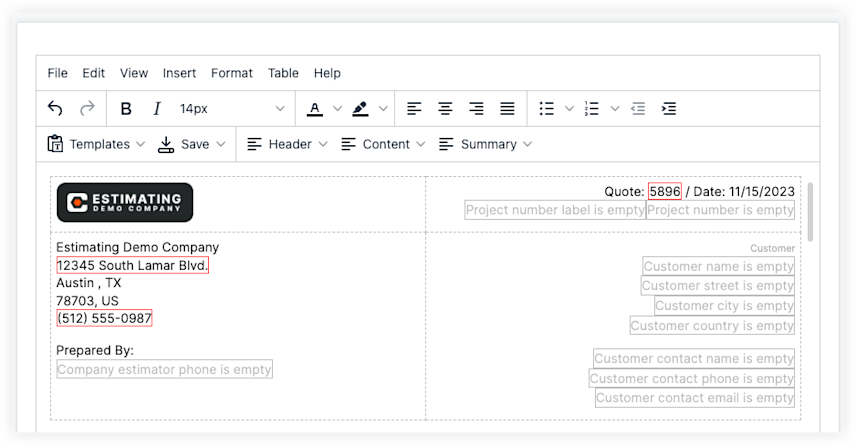Toggle italic formatting
The height and width of the screenshot is (446, 856).
(157, 109)
